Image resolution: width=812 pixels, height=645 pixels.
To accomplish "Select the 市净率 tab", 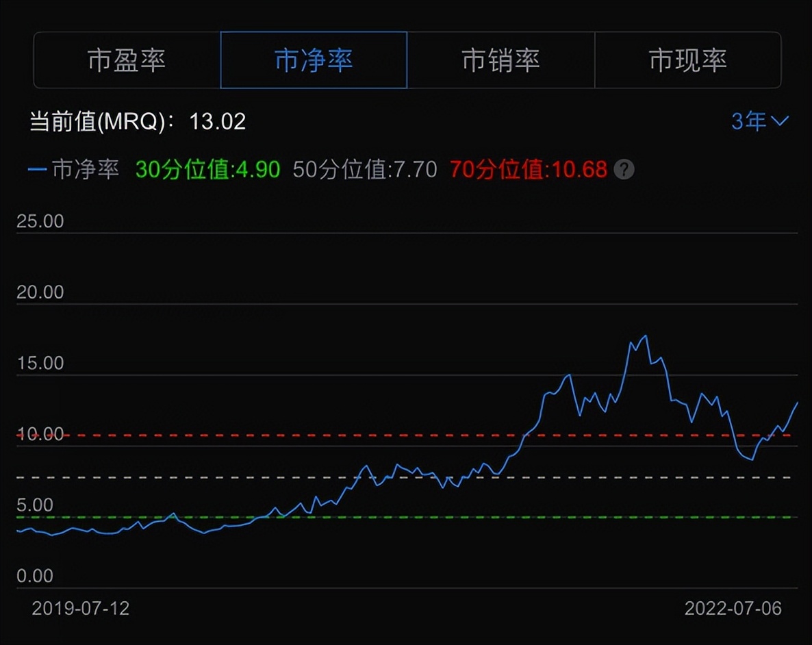I will pos(314,60).
